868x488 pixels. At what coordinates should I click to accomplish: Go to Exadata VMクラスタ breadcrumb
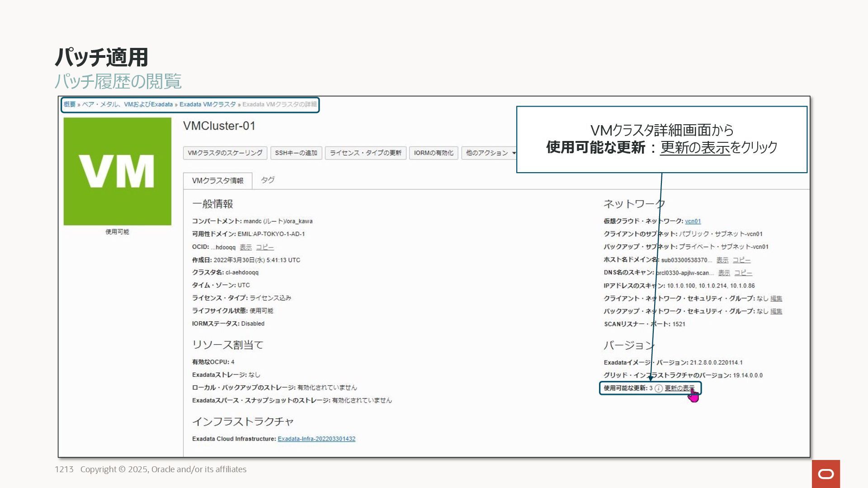pyautogui.click(x=208, y=104)
